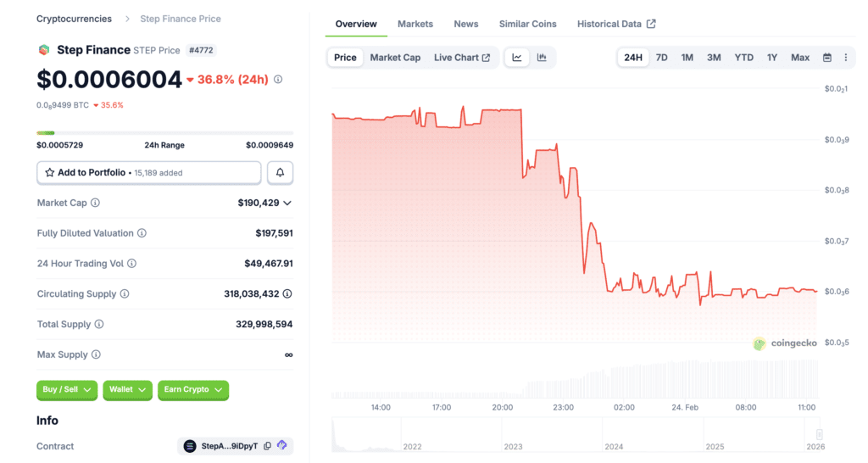Click the trading volume value $49,467.91

point(269,264)
